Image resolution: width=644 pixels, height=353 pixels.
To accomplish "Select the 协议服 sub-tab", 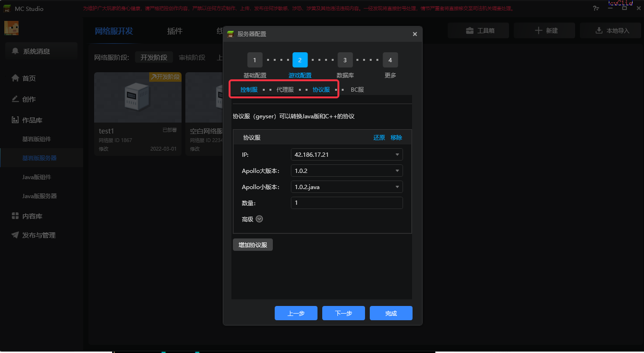I will tap(321, 89).
